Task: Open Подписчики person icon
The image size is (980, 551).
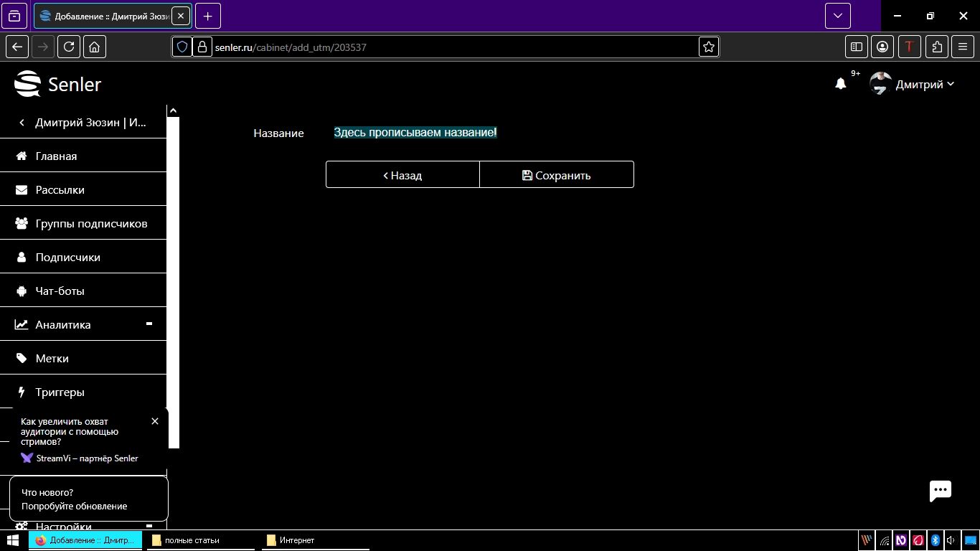Action: 22,257
